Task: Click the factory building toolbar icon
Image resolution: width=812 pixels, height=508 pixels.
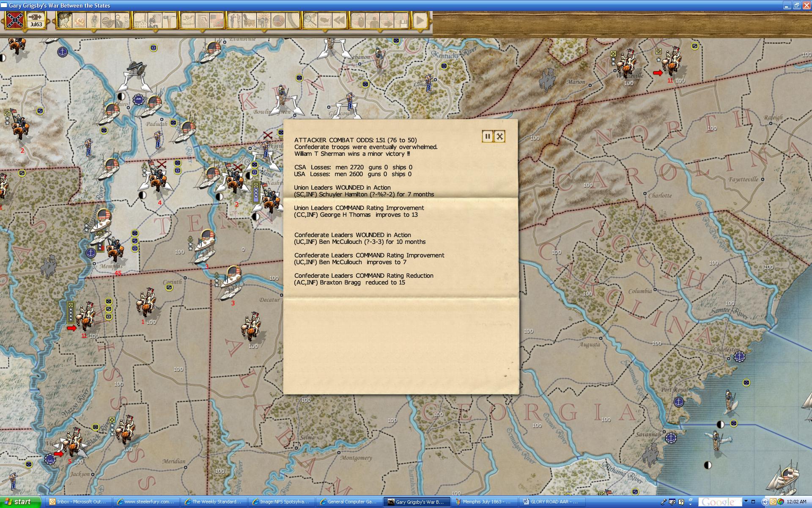Action: pos(140,20)
